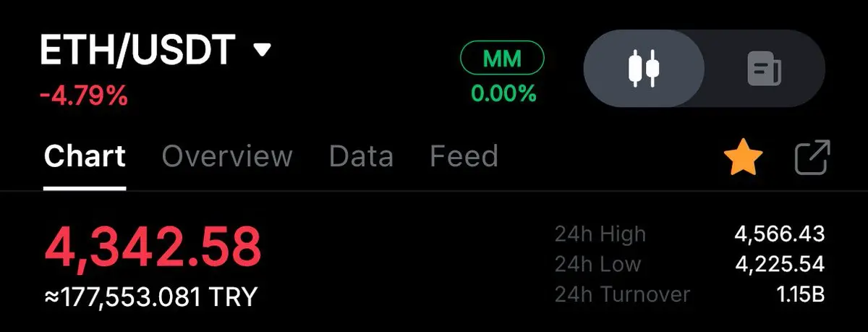Image resolution: width=868 pixels, height=332 pixels.
Task: Click the 24h High label
Action: click(600, 234)
